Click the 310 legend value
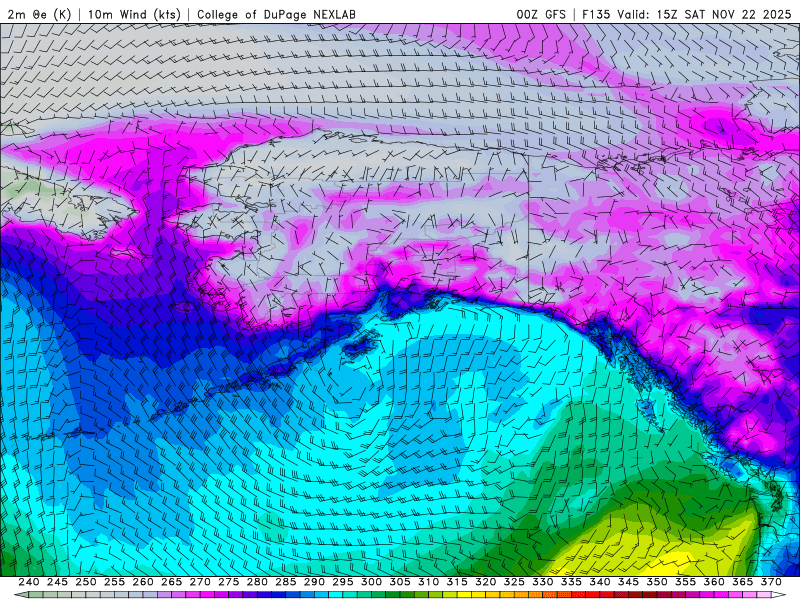Viewport: 800px width, 600px height. click(429, 582)
